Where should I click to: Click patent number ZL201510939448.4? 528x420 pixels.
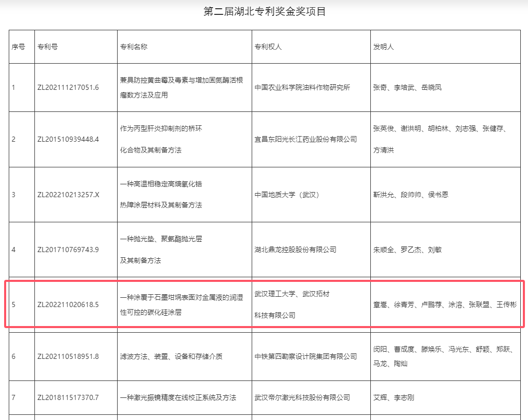pos(68,139)
